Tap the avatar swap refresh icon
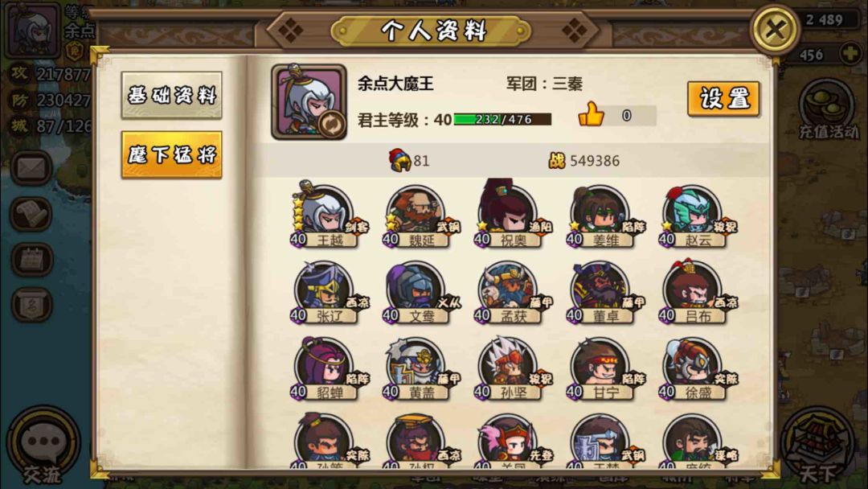Screen dimensions: 868x489 pos(331,124)
